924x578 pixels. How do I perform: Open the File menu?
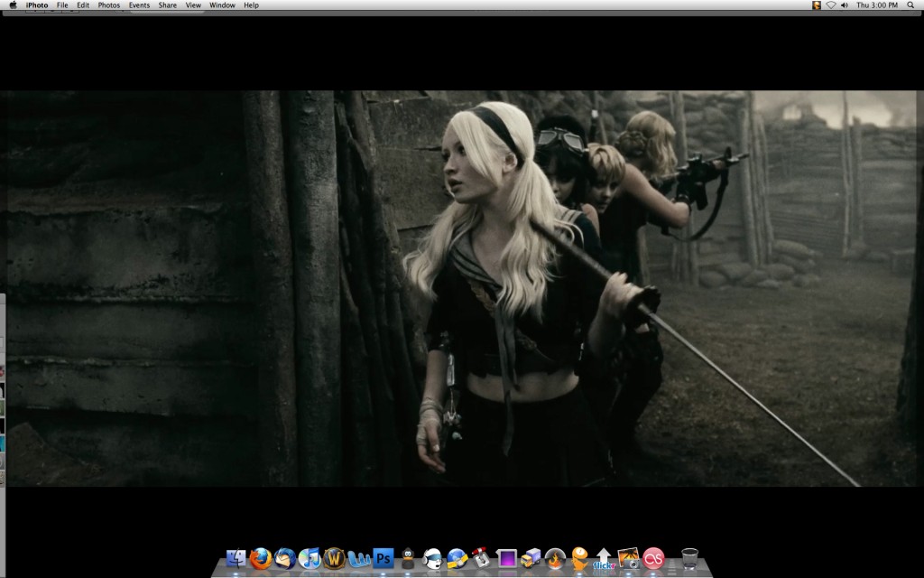pyautogui.click(x=62, y=5)
